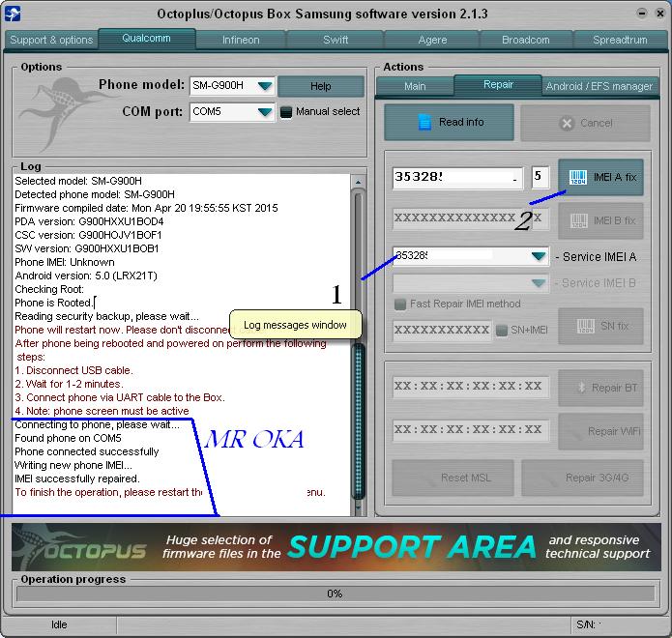The image size is (672, 638).
Task: Click the S/N status bar entry
Action: coord(617,624)
